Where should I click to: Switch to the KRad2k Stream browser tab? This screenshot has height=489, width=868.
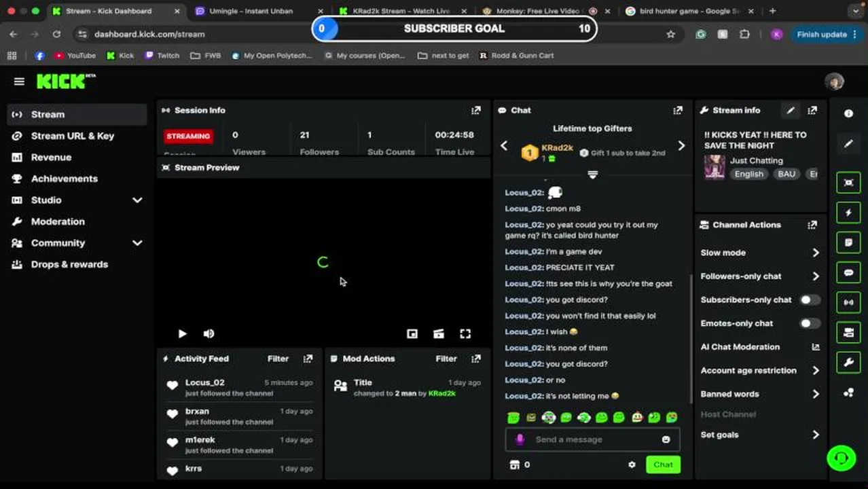(x=401, y=11)
